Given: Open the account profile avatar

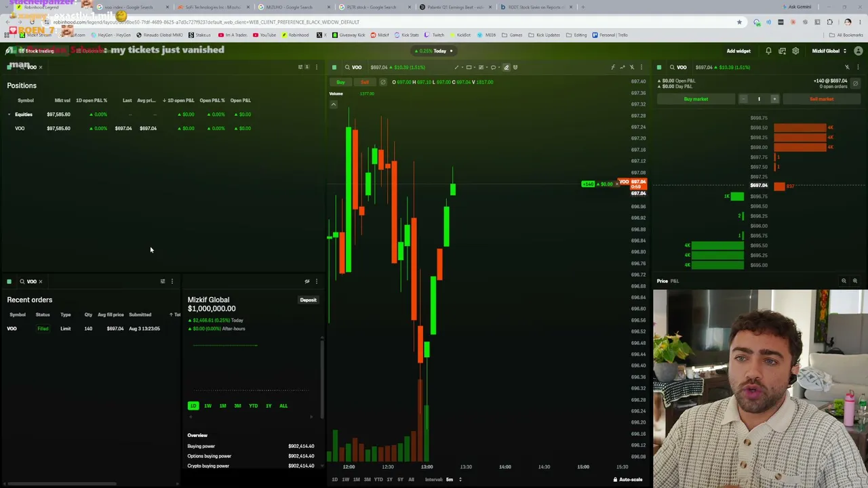Looking at the screenshot, I should click(x=859, y=51).
